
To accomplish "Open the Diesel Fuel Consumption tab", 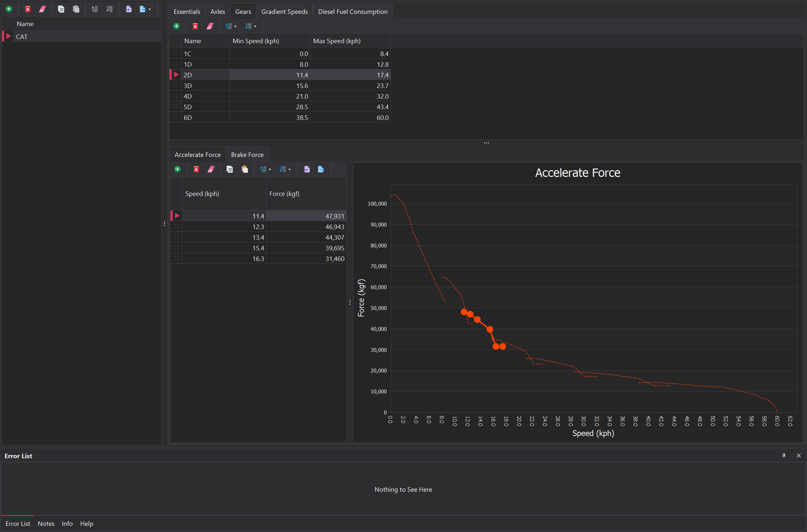I will [352, 12].
